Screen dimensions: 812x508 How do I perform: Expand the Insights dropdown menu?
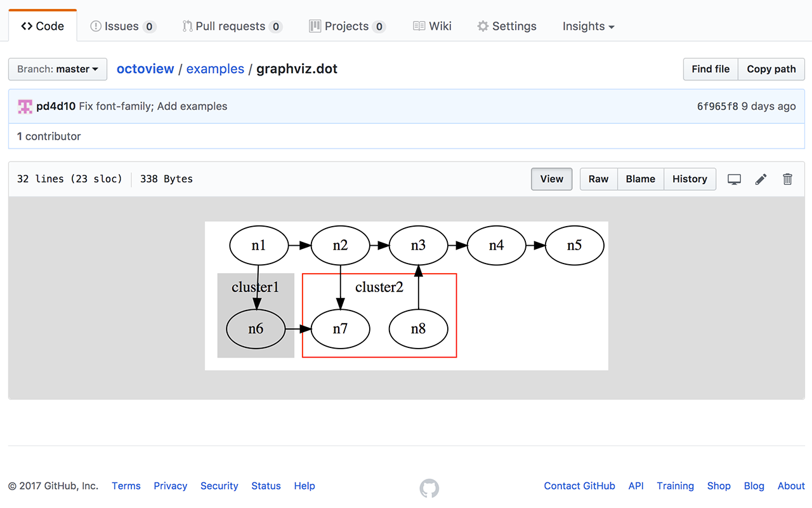click(x=588, y=26)
